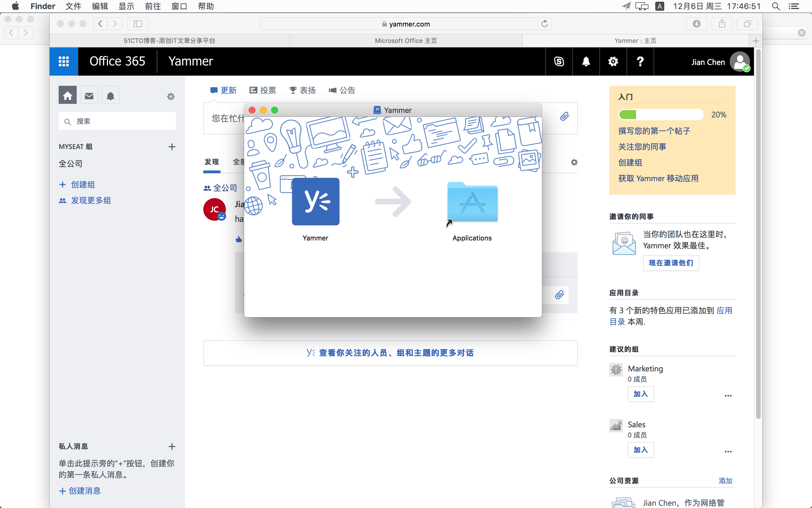Open the Office 365 app launcher grid
Screen dimensions: 812x508
pyautogui.click(x=64, y=62)
